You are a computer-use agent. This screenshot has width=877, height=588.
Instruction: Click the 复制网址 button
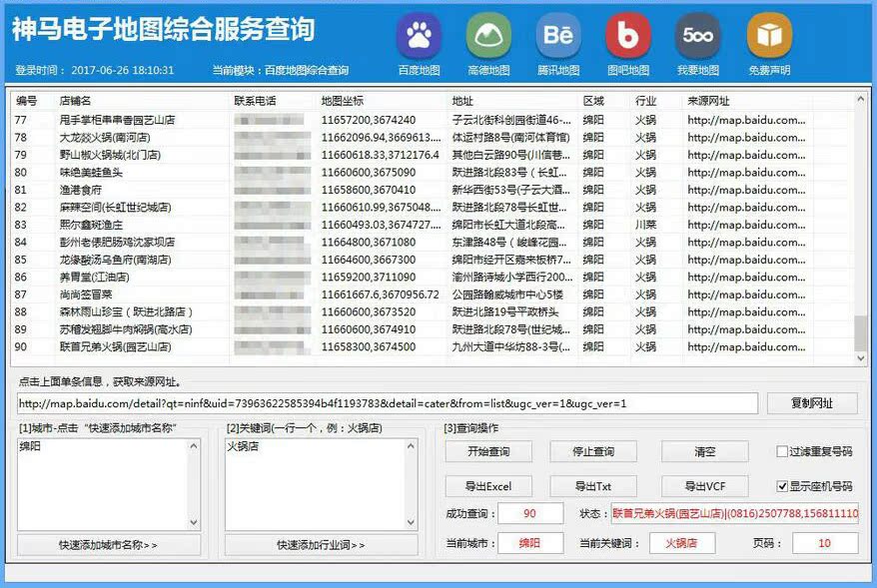pos(812,403)
